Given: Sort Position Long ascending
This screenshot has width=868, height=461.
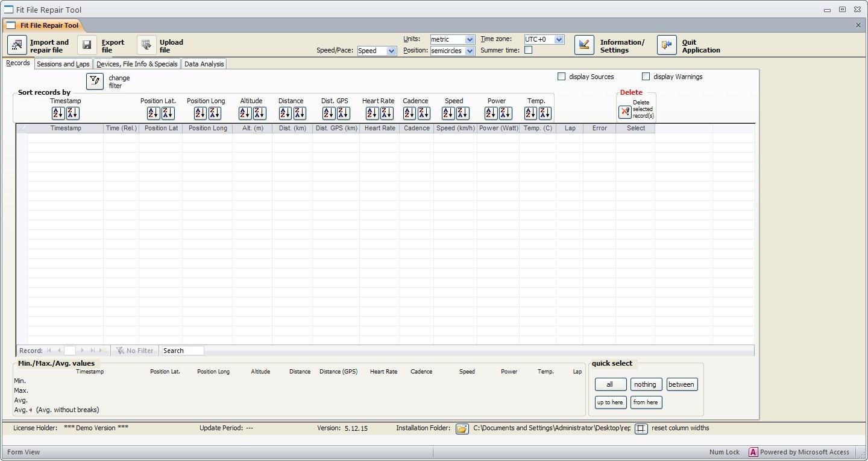Looking at the screenshot, I should [200, 113].
